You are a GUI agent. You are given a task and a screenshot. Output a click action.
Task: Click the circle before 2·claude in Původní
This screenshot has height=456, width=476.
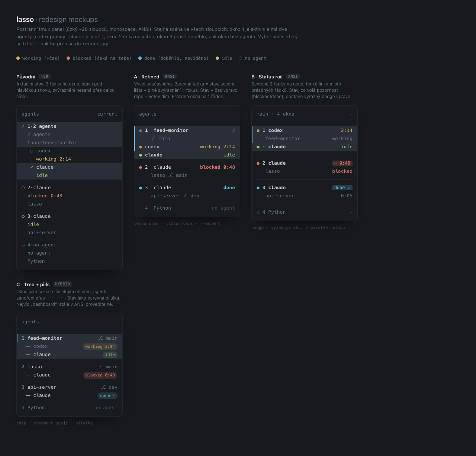pyautogui.click(x=23, y=188)
